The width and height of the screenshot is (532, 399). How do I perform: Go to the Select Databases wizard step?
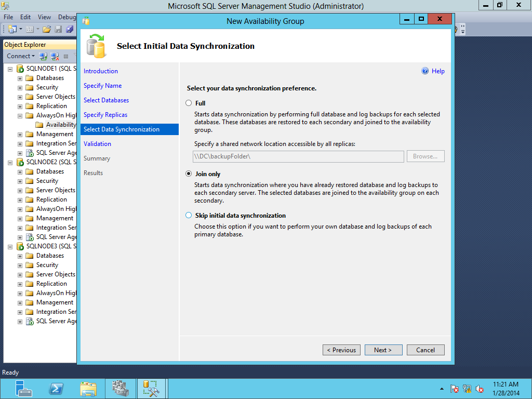pyautogui.click(x=106, y=100)
